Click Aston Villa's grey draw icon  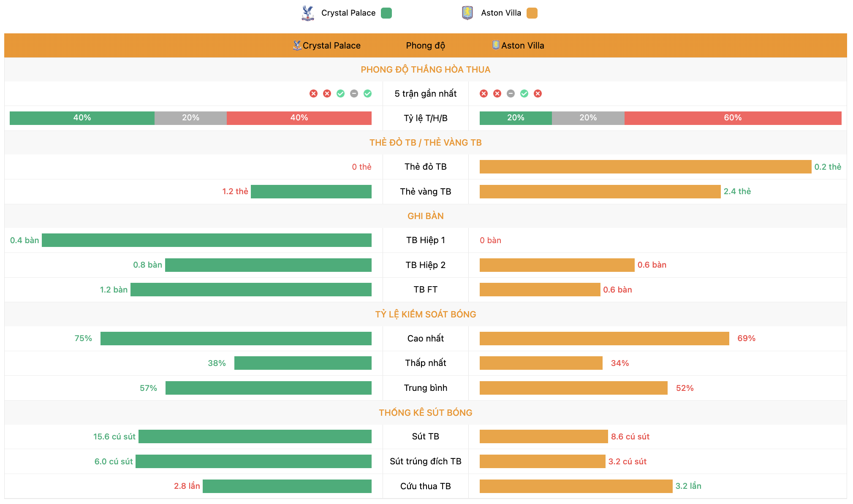click(x=511, y=94)
